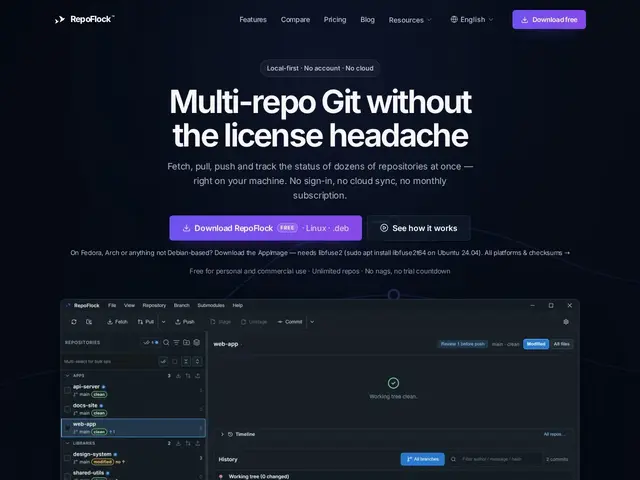
Task: Open the Submodules menu
Action: [211, 305]
